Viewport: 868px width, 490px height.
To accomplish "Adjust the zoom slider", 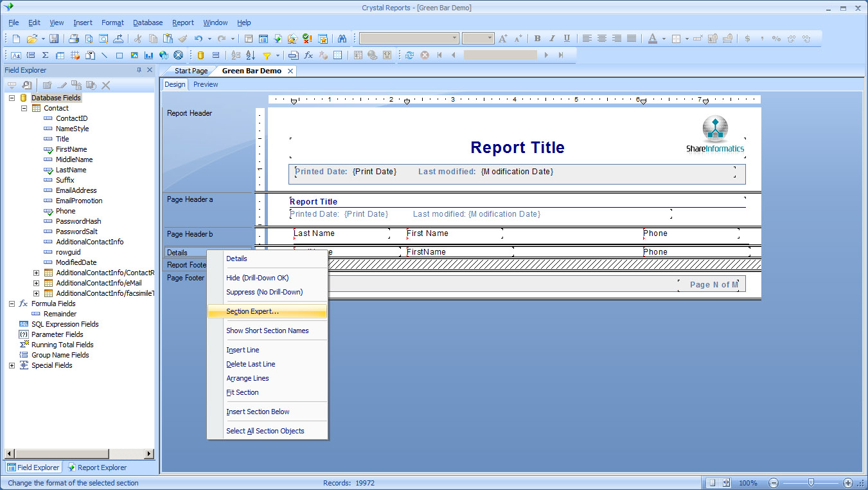I will pyautogui.click(x=811, y=482).
